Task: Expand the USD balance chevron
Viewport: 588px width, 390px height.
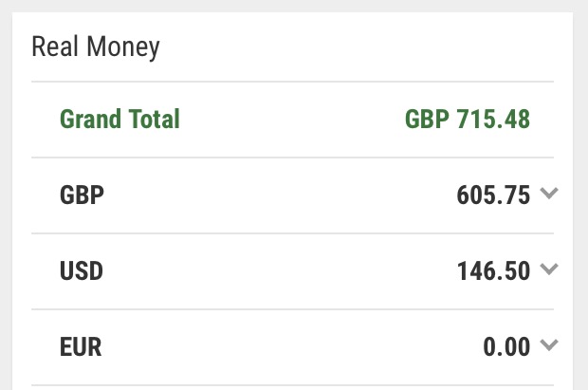Action: point(549,269)
